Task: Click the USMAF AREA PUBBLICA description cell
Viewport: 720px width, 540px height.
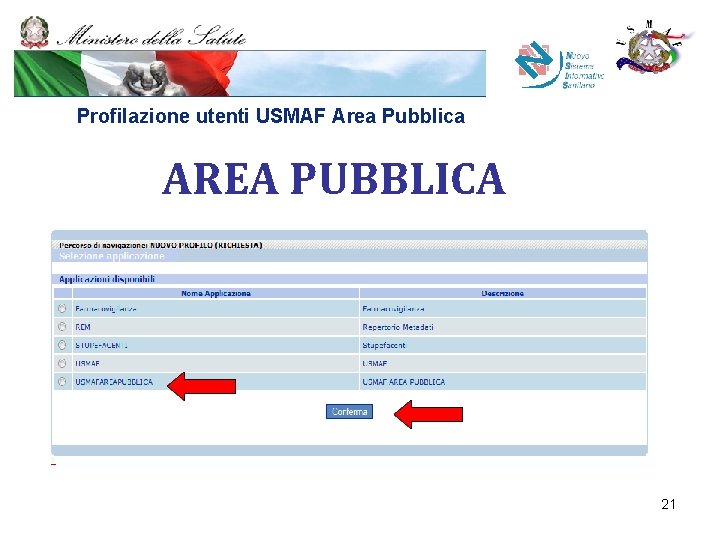Action: pyautogui.click(x=503, y=382)
